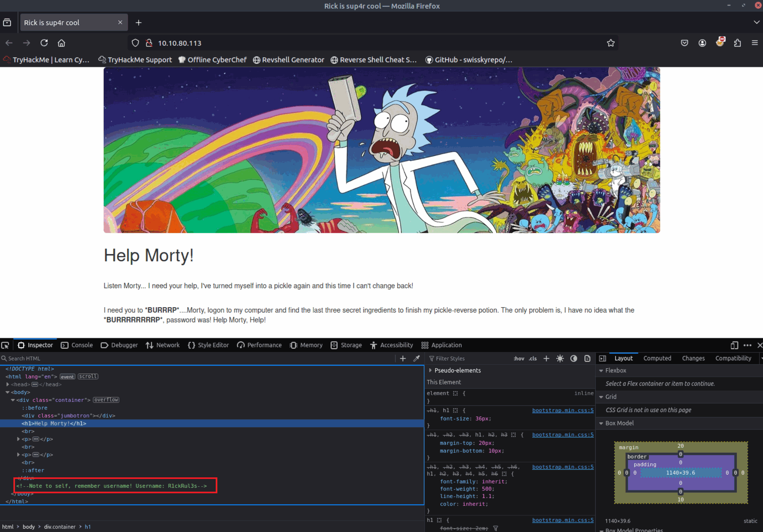Close the developer tools panel
This screenshot has height=532, width=763.
click(759, 345)
